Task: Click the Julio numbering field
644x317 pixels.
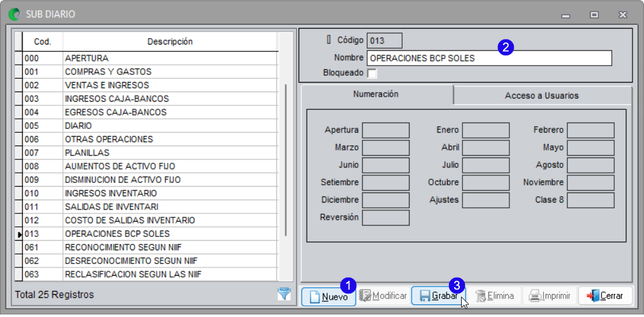Action: coord(485,165)
